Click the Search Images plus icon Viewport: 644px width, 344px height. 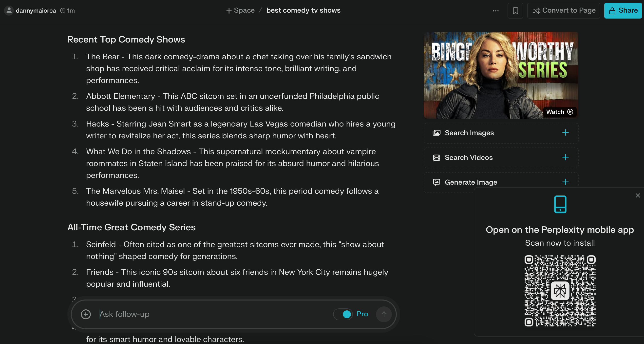[566, 132]
